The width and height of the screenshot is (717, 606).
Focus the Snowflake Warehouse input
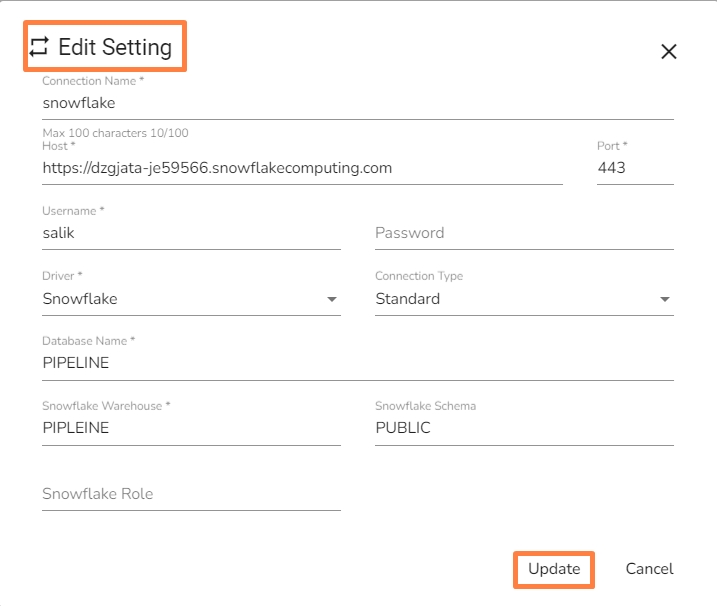191,428
